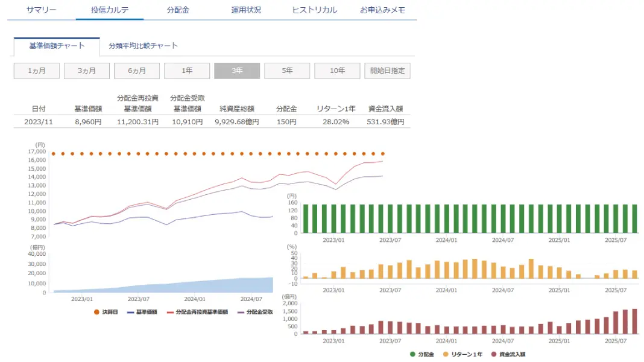Click the 10,910円 value

188,122
